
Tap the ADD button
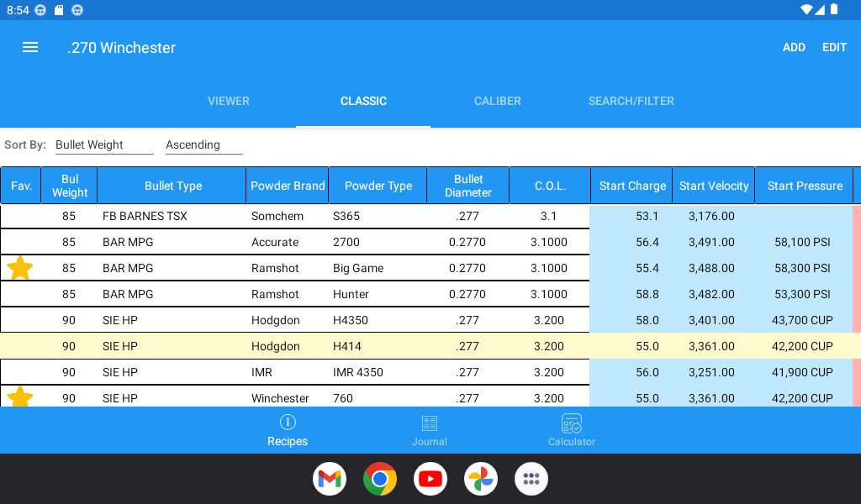point(794,48)
